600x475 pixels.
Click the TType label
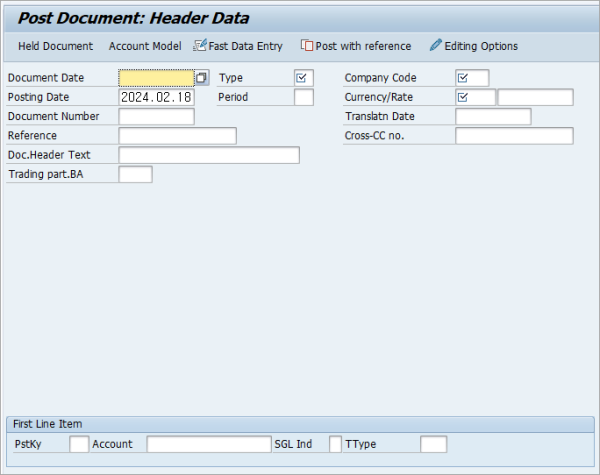point(360,444)
